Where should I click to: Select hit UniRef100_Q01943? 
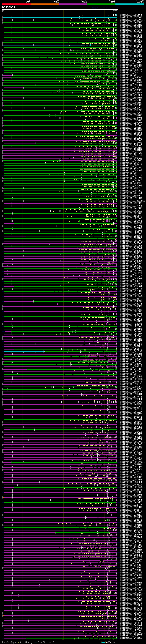131,75
